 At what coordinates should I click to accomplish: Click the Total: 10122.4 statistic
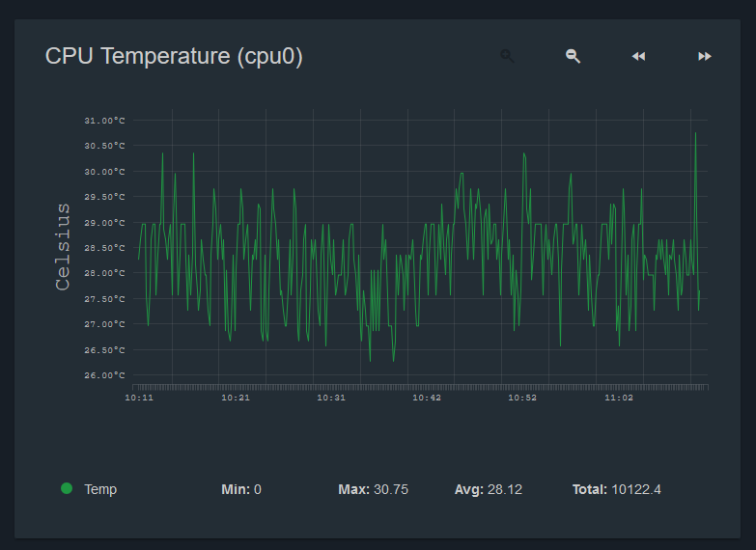pos(617,489)
